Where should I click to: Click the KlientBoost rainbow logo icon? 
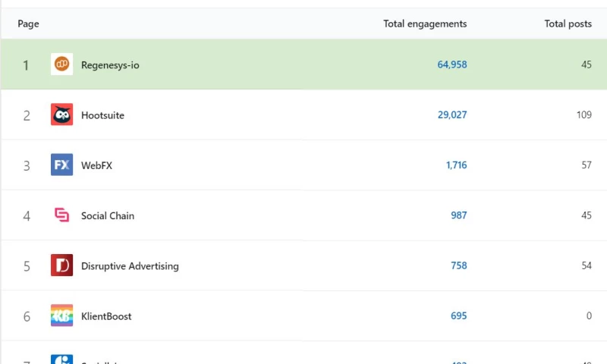point(61,315)
